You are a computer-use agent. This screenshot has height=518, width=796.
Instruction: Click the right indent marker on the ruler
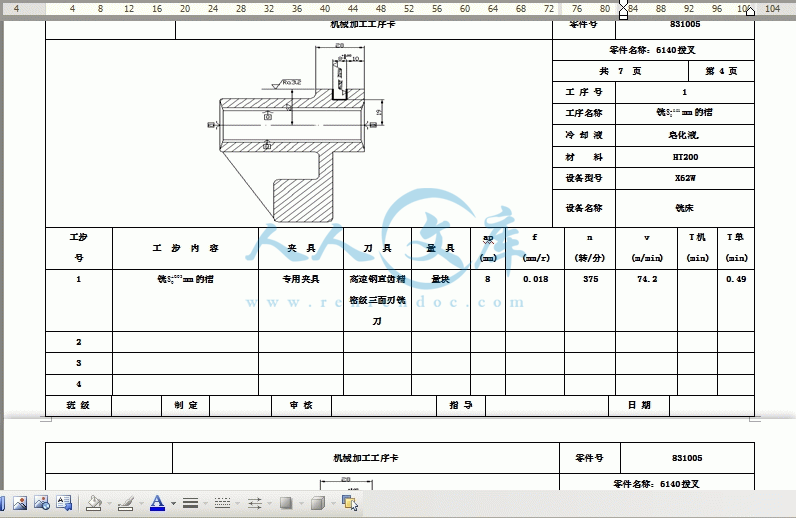tap(750, 11)
